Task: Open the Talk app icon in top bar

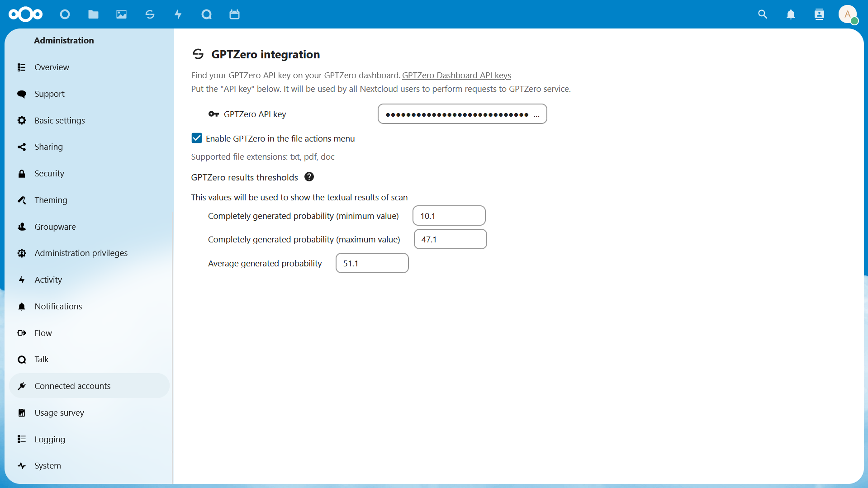Action: pos(206,14)
